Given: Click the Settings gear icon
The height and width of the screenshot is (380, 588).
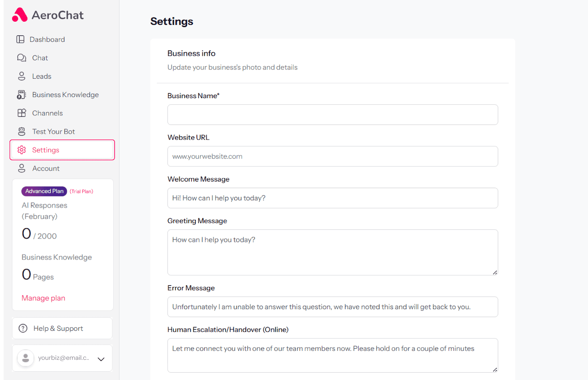Looking at the screenshot, I should pos(22,150).
